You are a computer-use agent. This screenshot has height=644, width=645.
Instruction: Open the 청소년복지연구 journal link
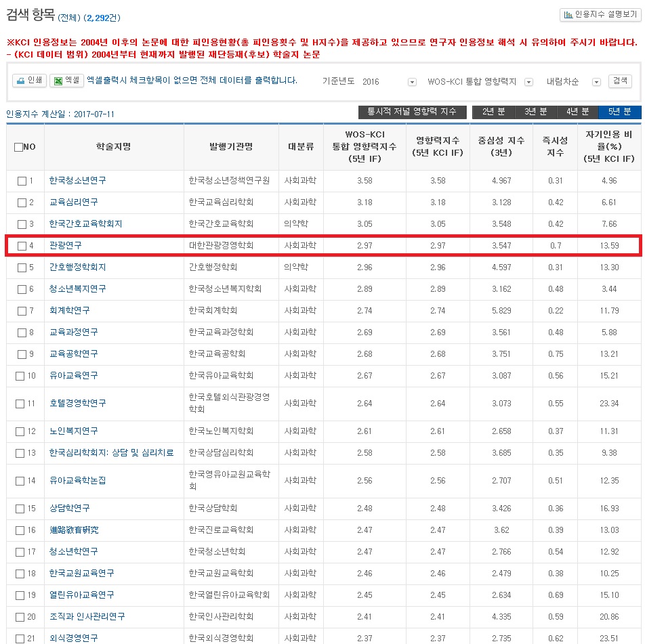coord(77,289)
